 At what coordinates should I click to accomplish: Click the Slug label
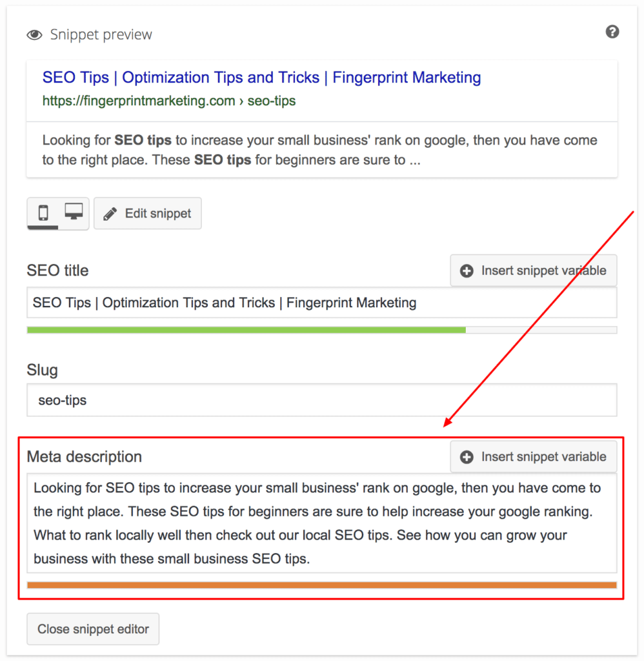coord(42,370)
